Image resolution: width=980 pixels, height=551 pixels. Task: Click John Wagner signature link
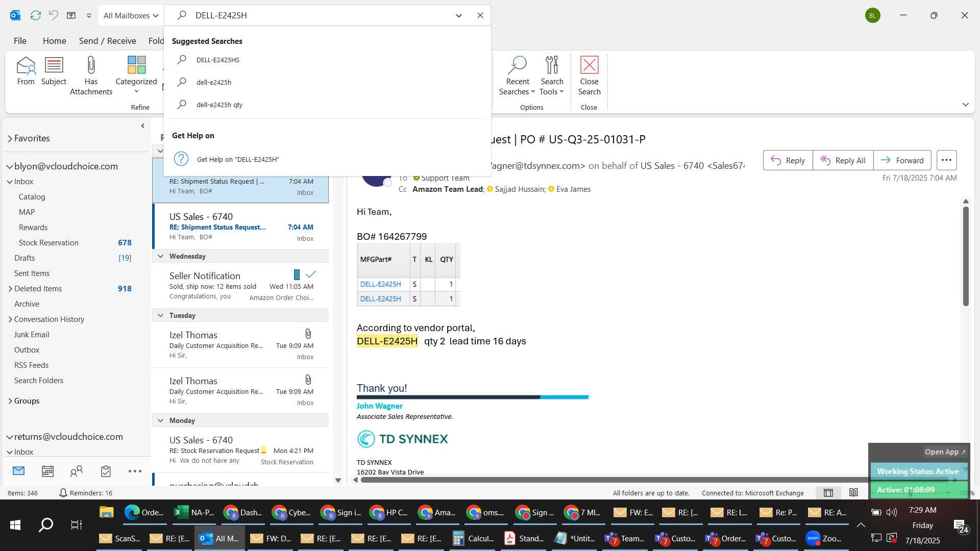(x=379, y=406)
